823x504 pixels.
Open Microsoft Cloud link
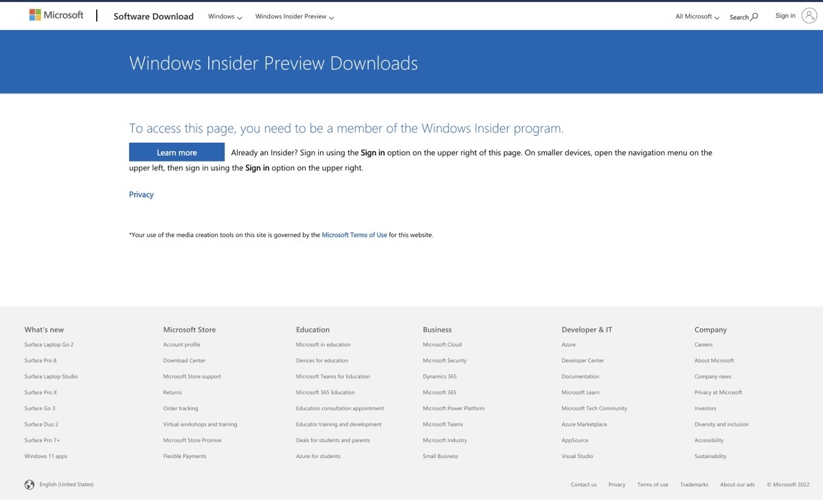442,345
